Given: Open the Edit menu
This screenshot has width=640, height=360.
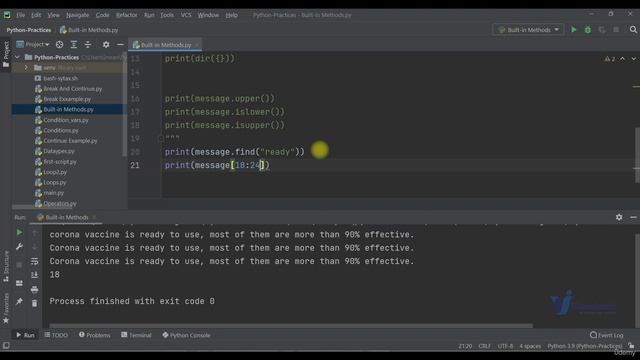Looking at the screenshot, I should tap(36, 15).
